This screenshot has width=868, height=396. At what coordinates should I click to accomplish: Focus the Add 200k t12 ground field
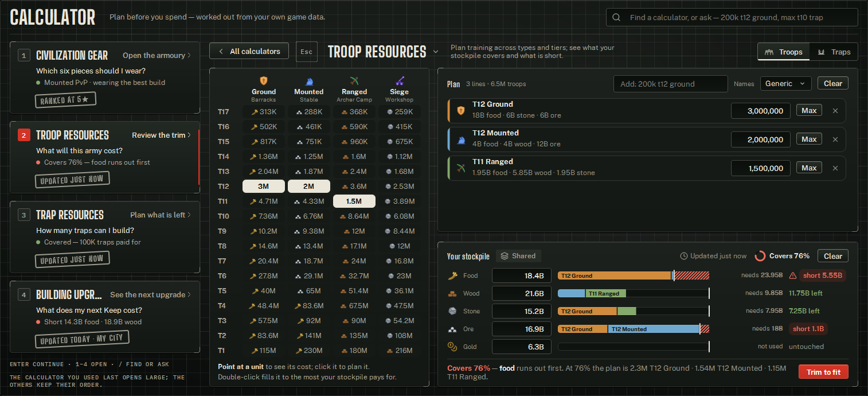pyautogui.click(x=671, y=84)
